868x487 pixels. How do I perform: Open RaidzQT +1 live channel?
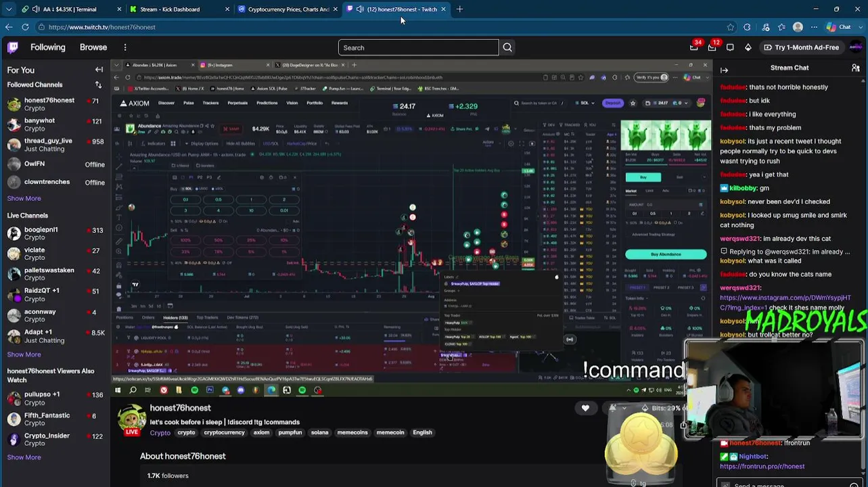pyautogui.click(x=55, y=294)
